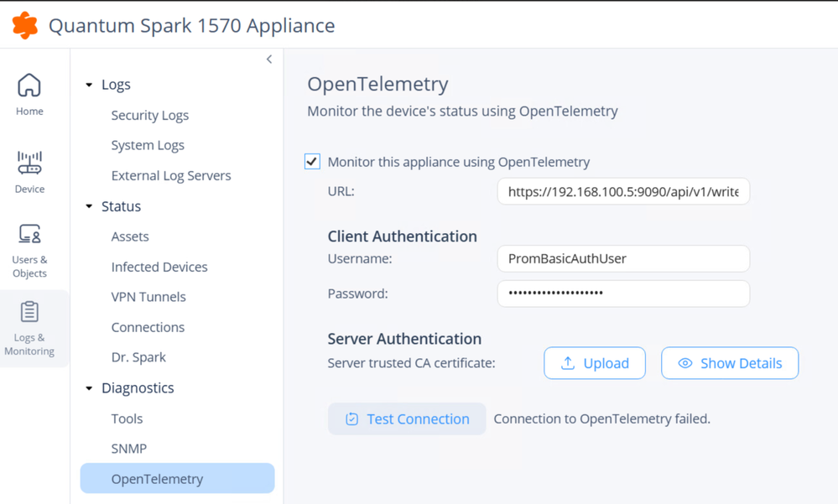Select the OpenTelemetry menu item

(178, 478)
